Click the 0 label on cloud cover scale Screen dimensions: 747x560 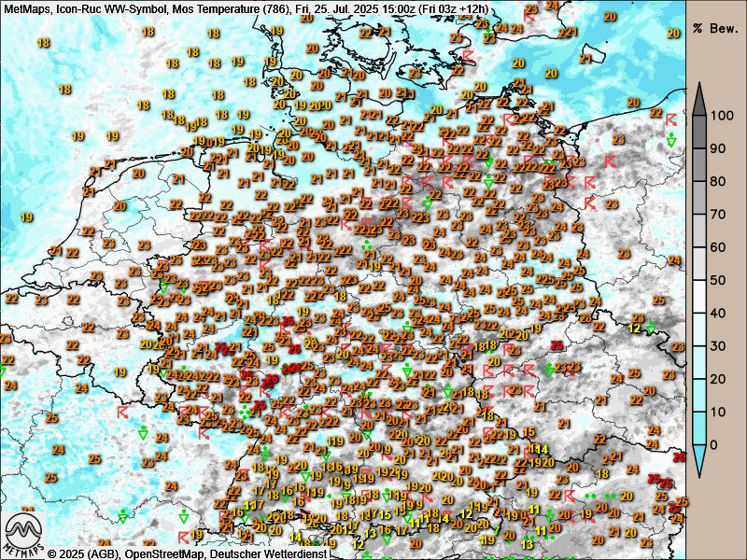coord(716,444)
